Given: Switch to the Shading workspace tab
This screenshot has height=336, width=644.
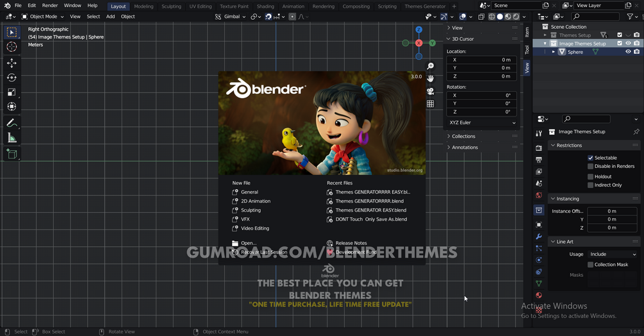Looking at the screenshot, I should 265,6.
